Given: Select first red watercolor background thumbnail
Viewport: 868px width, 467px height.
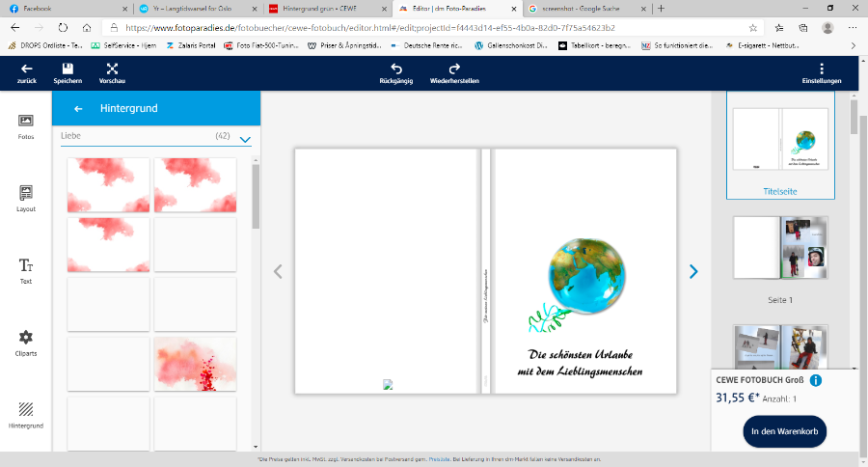Looking at the screenshot, I should click(108, 185).
